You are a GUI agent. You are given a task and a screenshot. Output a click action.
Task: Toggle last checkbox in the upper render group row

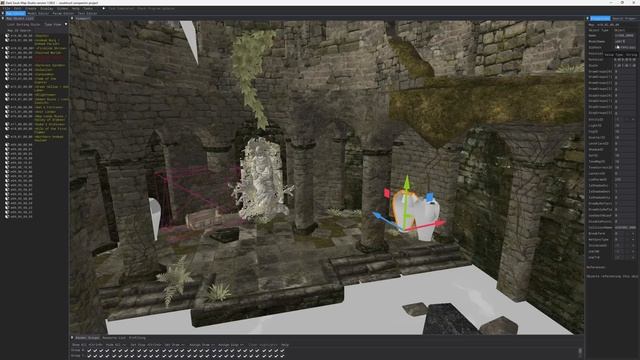pyautogui.click(x=282, y=350)
